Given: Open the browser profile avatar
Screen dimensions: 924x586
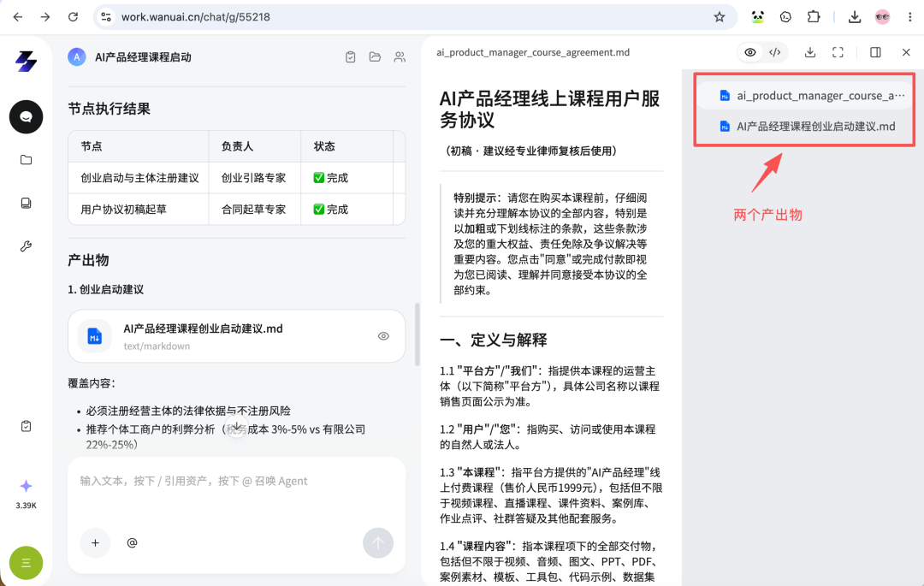Looking at the screenshot, I should [882, 17].
